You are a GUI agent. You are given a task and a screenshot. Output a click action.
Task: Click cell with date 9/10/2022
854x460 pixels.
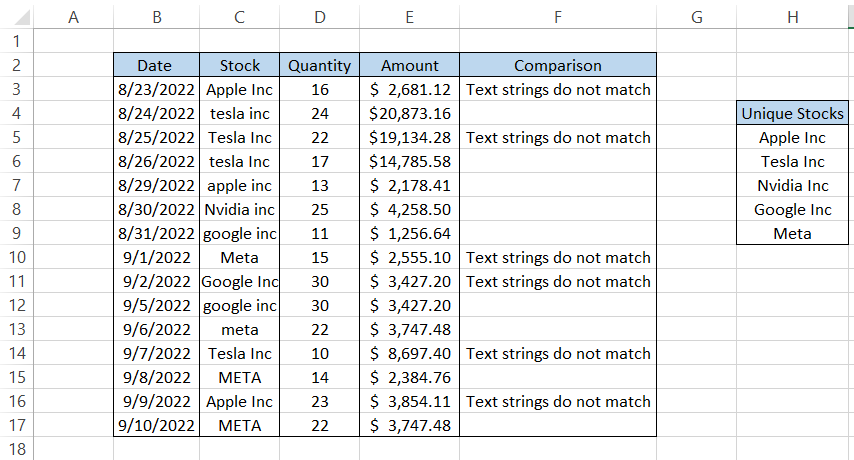coord(156,426)
